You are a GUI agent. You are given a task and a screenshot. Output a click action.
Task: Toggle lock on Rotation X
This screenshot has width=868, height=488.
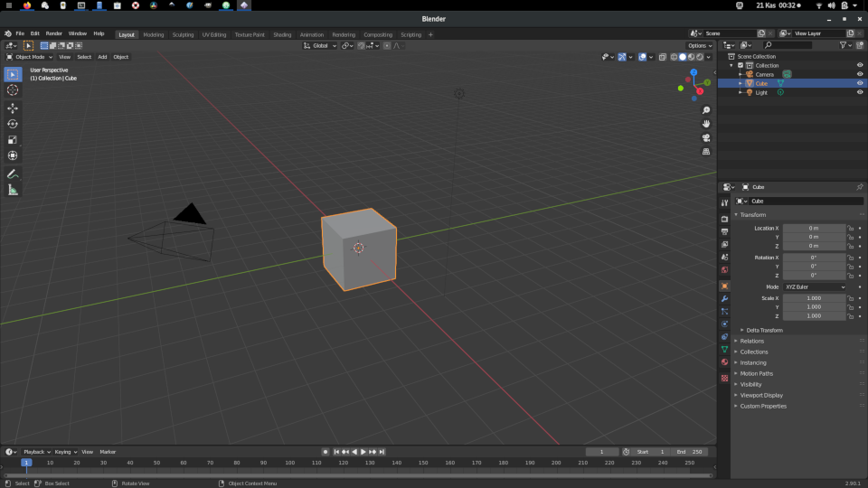(851, 258)
